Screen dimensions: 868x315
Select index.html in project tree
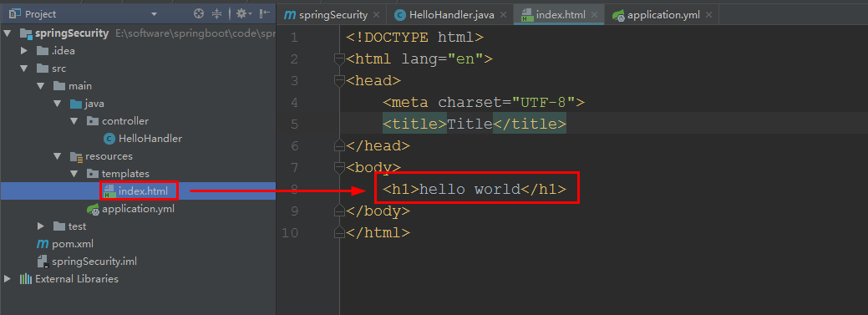coord(138,191)
